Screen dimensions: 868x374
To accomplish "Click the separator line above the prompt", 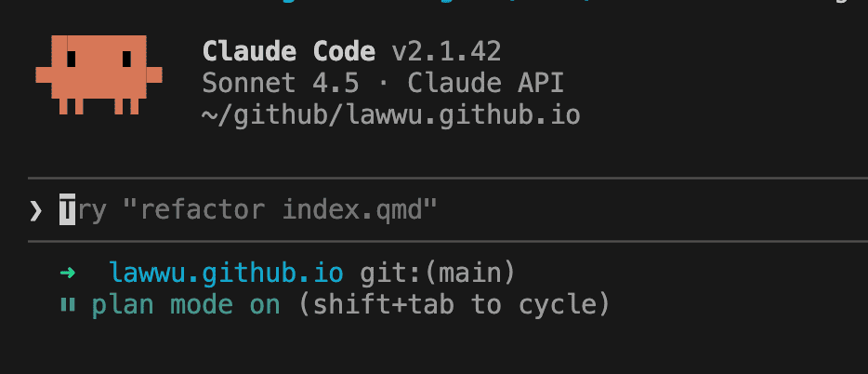I will [x=446, y=177].
